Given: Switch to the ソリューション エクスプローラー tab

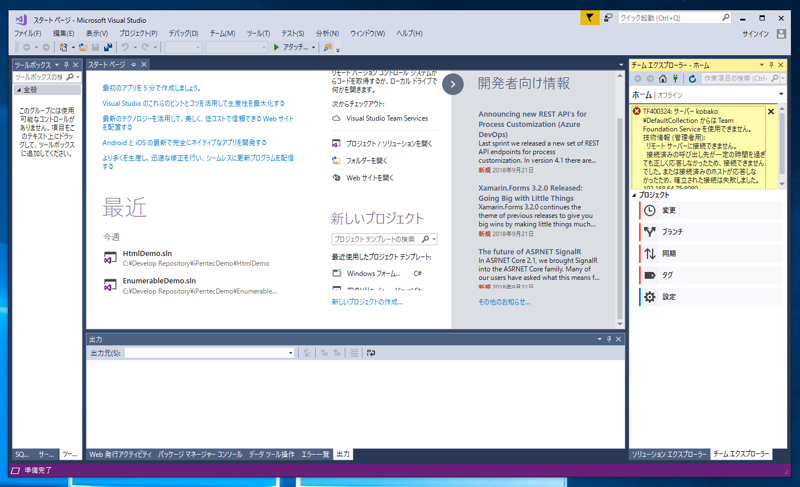Looking at the screenshot, I should pyautogui.click(x=669, y=454).
